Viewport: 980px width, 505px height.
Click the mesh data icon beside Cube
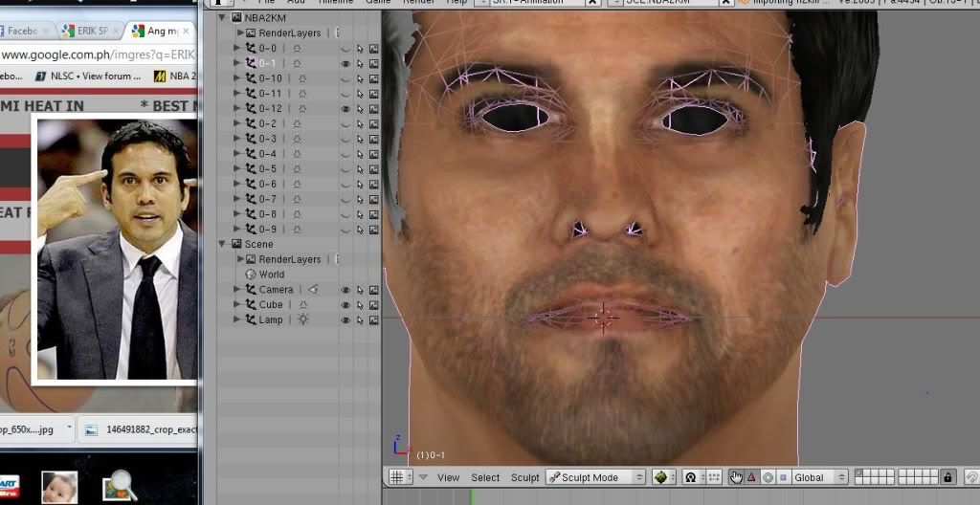(x=303, y=304)
